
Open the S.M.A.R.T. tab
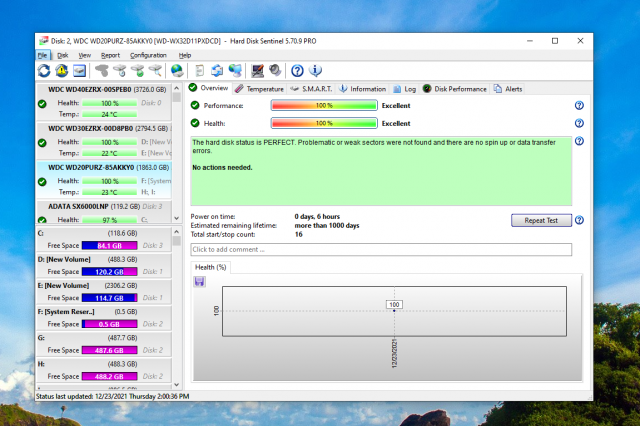pos(312,89)
